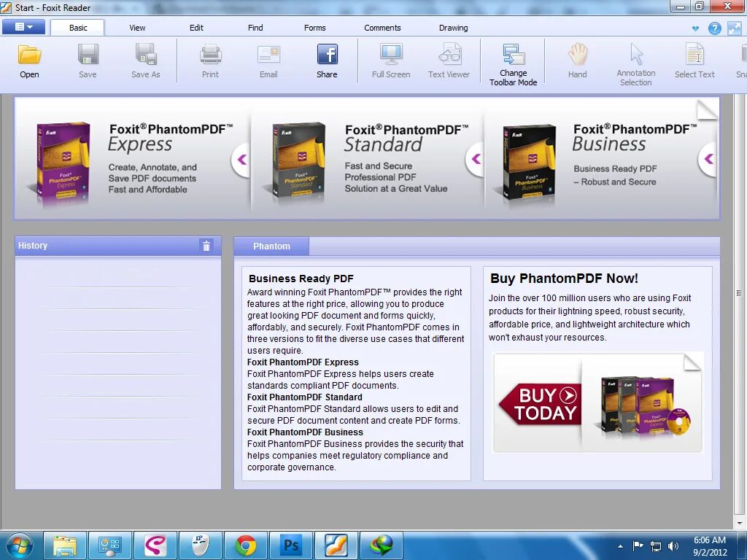
Task: Open Photoshop from the taskbar
Action: 290,545
